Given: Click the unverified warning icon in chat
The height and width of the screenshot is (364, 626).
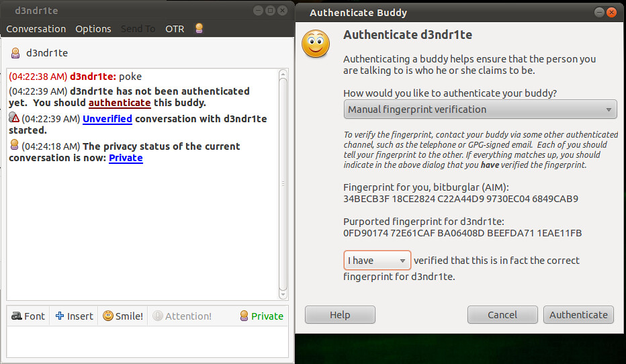Looking at the screenshot, I should coord(14,118).
